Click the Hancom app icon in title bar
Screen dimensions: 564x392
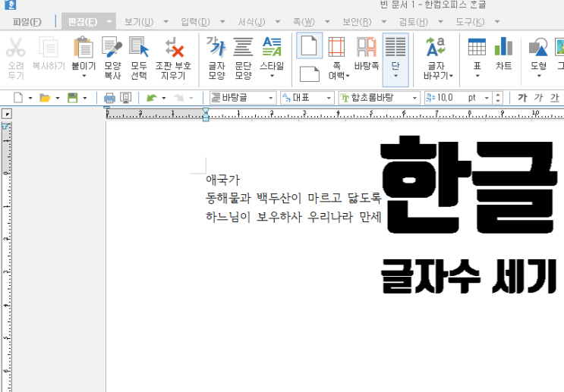click(x=11, y=5)
